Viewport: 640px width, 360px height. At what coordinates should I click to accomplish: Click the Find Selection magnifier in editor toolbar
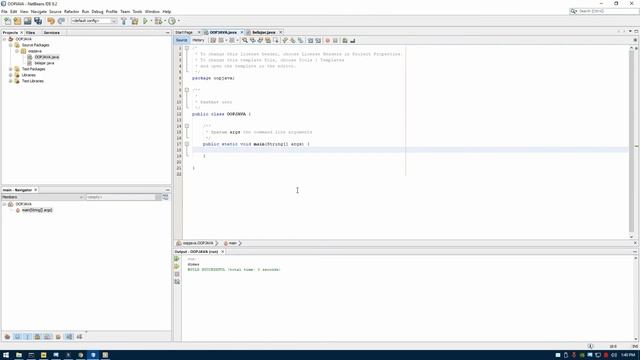pyautogui.click(x=245, y=40)
